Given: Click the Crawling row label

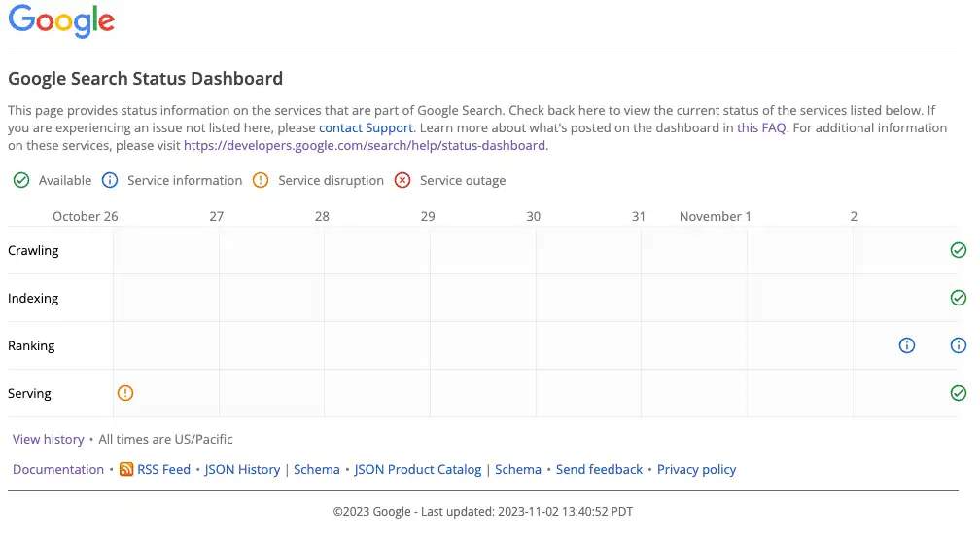Looking at the screenshot, I should tap(33, 251).
